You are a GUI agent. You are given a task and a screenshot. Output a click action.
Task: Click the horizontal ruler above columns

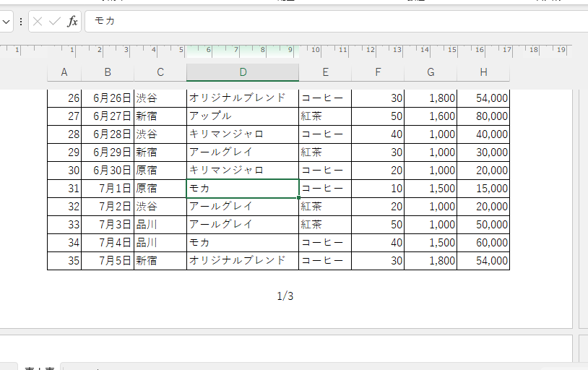coord(286,51)
